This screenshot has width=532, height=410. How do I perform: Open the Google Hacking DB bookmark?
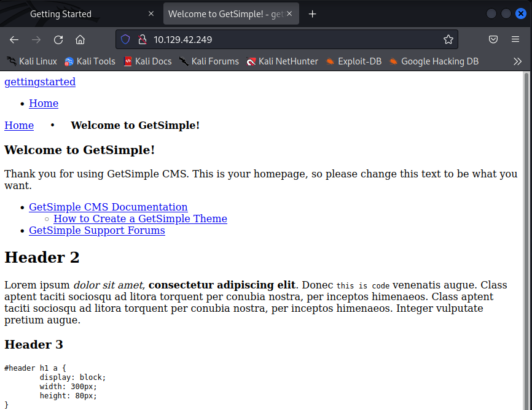click(x=434, y=61)
